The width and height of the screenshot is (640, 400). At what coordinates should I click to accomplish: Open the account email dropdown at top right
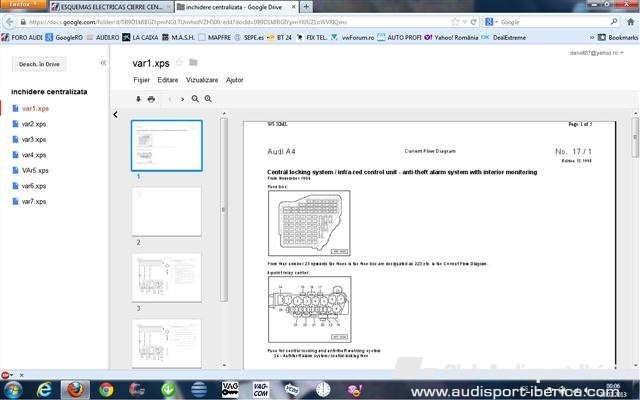[597, 53]
